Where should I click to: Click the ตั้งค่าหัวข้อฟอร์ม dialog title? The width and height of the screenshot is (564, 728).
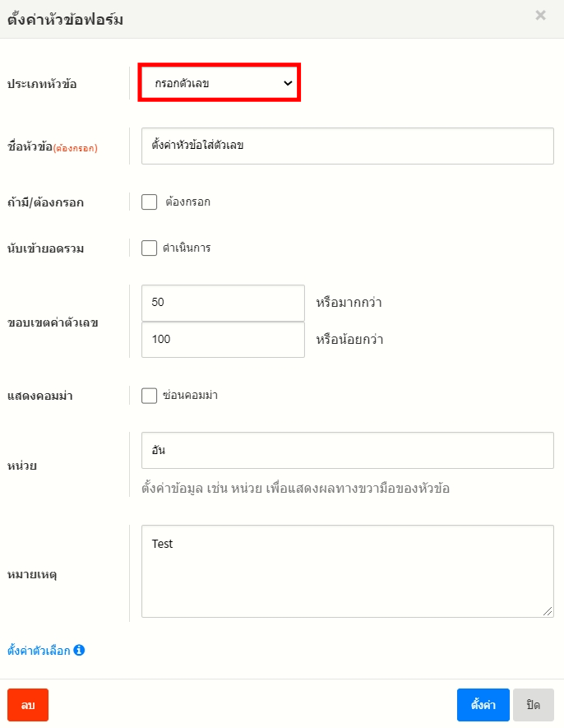click(65, 20)
